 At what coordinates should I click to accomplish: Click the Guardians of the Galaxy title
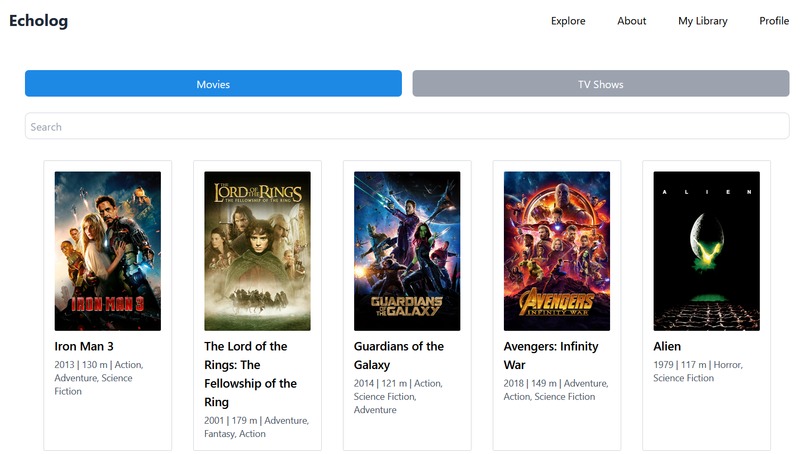click(x=399, y=356)
